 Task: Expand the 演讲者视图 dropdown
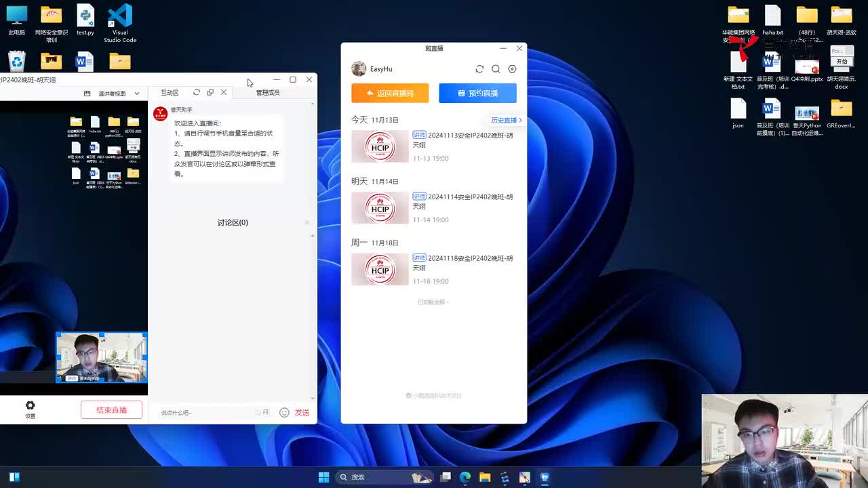click(x=136, y=94)
